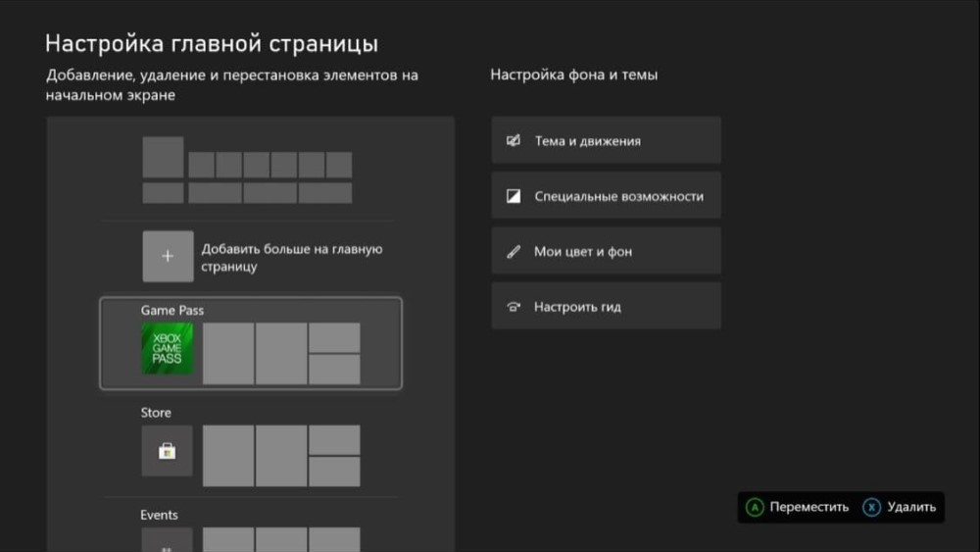Open Специальные возможности options
Image resolution: width=980 pixels, height=552 pixels.
[x=606, y=196]
